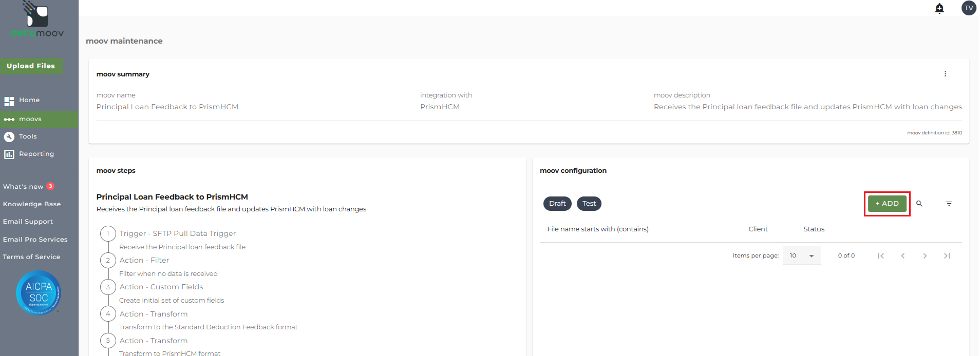Open the Terms of Service link
Screen dimensions: 980x356
click(31, 257)
